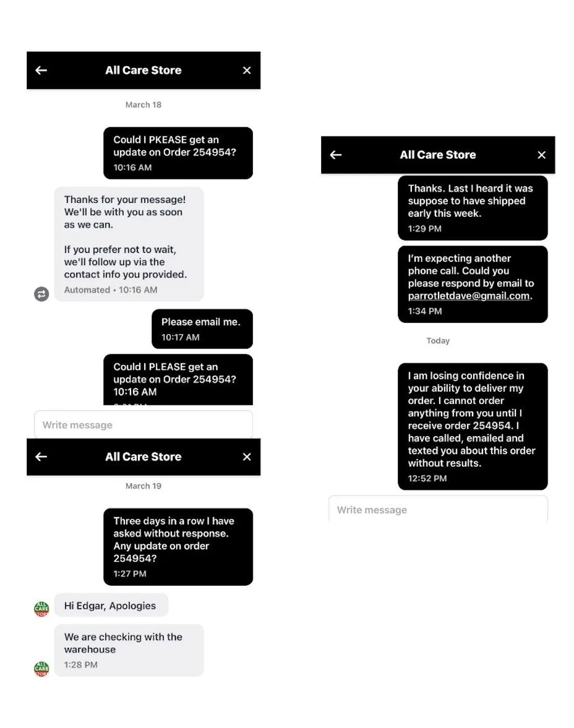The image size is (574, 728).
Task: Close the right-side All Care Store chat
Action: click(541, 155)
